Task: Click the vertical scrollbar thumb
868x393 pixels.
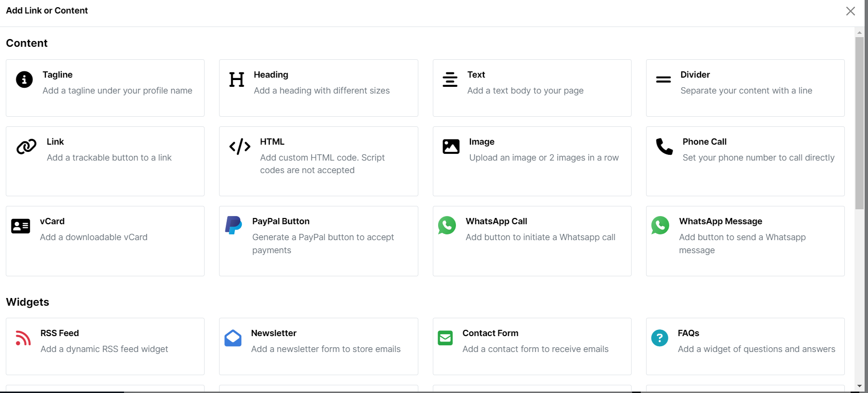Action: point(859,123)
